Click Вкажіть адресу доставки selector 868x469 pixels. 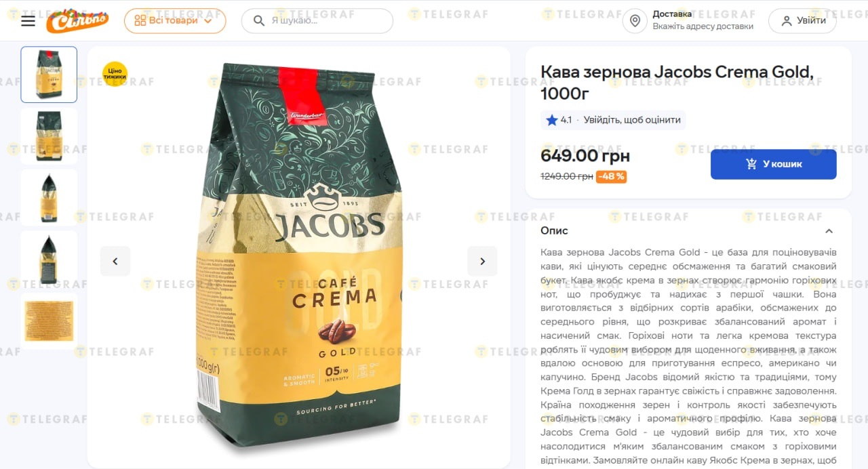coord(703,26)
